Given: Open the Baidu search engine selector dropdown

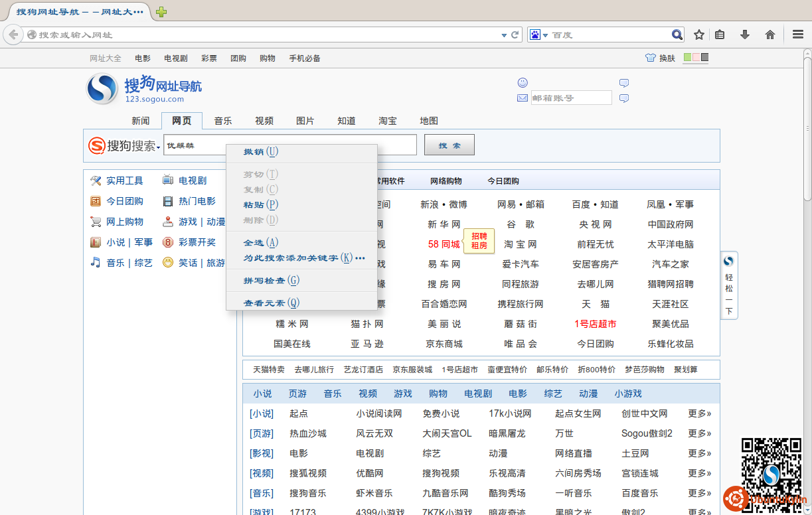Looking at the screenshot, I should click(538, 35).
